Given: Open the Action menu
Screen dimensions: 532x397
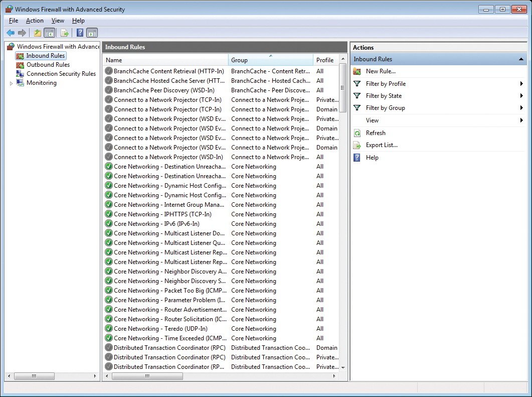Looking at the screenshot, I should [x=35, y=21].
